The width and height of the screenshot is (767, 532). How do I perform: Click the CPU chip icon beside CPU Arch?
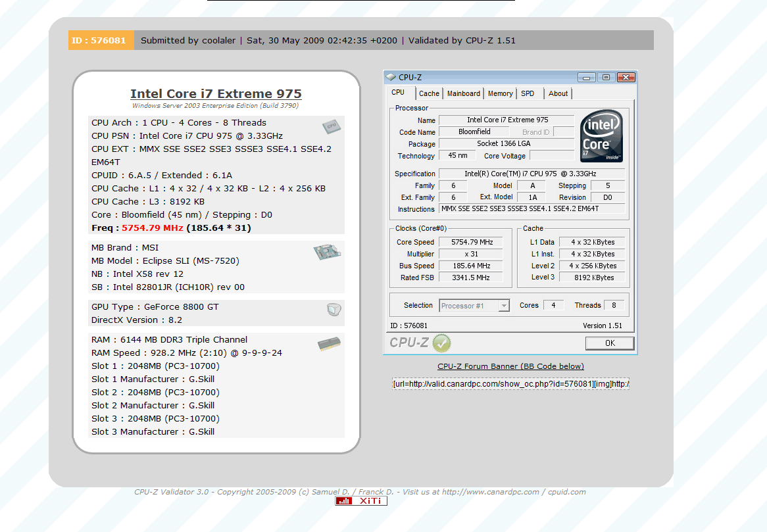tap(331, 127)
